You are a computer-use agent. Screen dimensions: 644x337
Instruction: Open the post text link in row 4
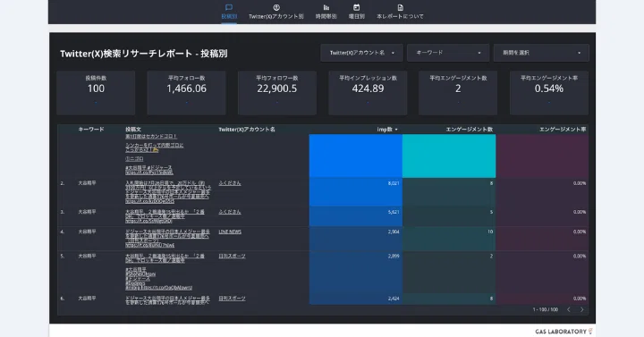[x=167, y=239]
